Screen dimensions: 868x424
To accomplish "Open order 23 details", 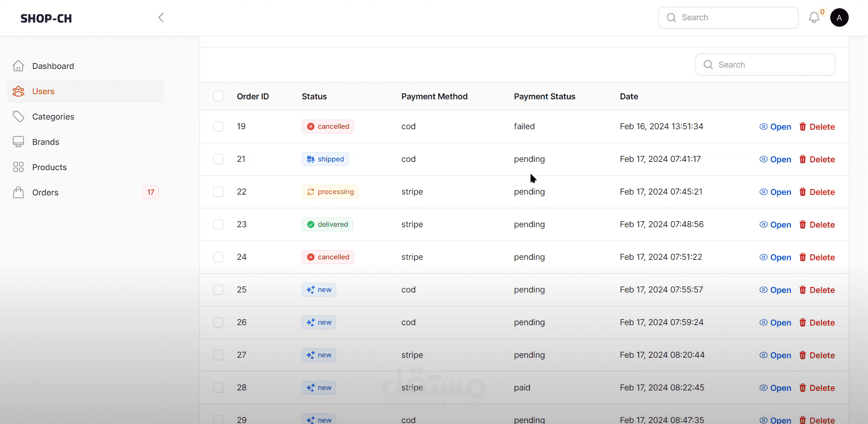I will pos(775,225).
